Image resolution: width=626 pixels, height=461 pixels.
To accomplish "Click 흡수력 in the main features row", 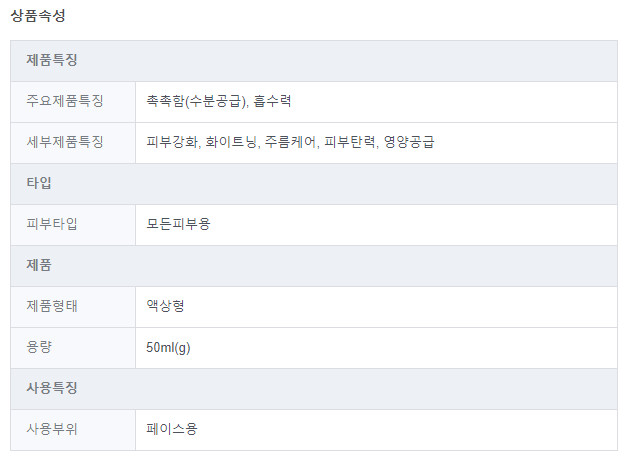I will (272, 101).
